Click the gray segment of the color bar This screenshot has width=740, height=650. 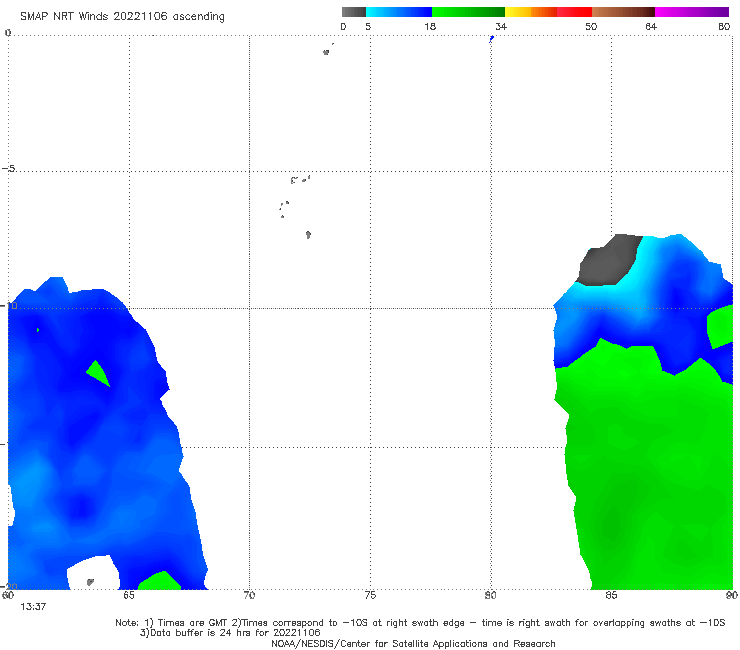[x=354, y=12]
